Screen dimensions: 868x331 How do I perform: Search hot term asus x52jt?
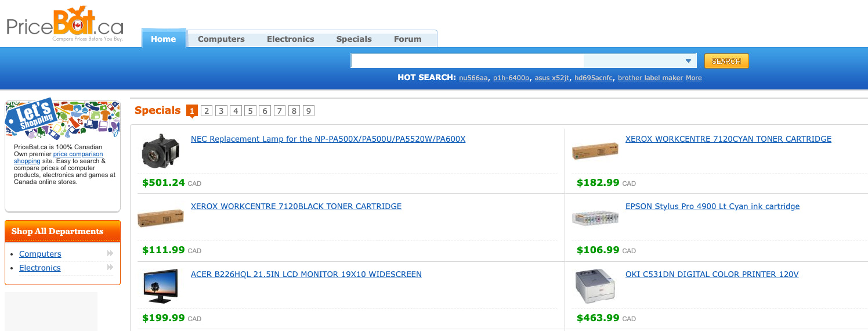click(x=552, y=78)
